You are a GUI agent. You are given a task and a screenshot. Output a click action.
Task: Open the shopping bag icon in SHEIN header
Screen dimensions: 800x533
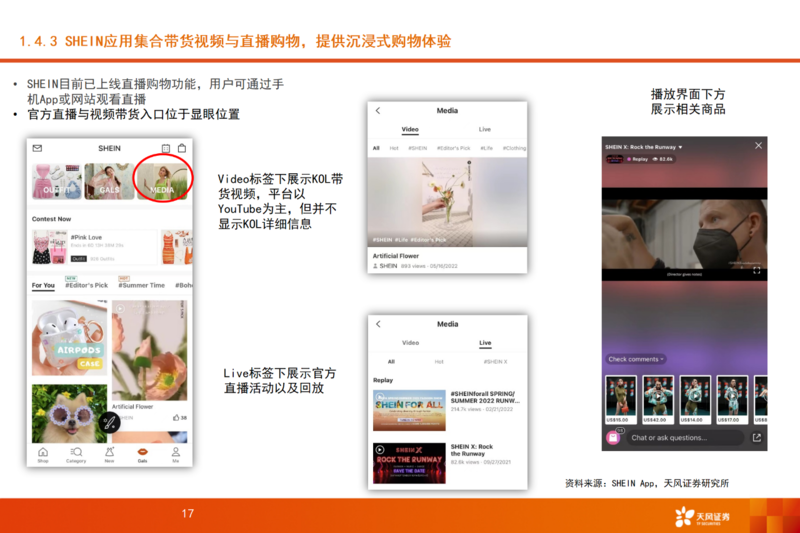(182, 148)
